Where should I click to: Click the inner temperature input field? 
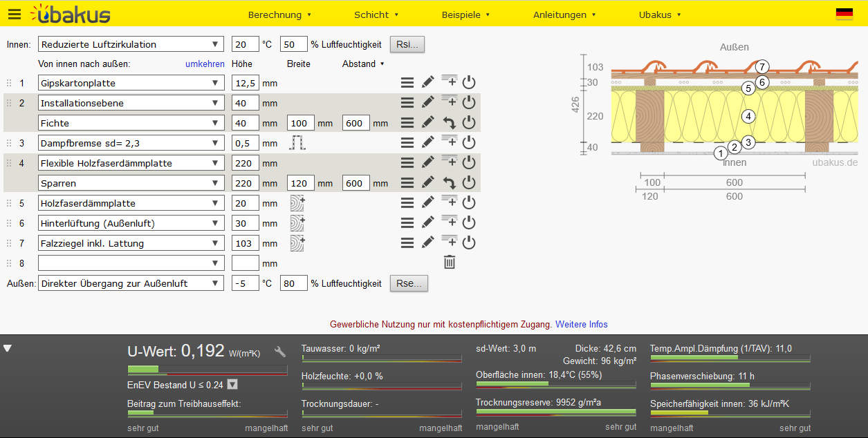click(x=245, y=44)
